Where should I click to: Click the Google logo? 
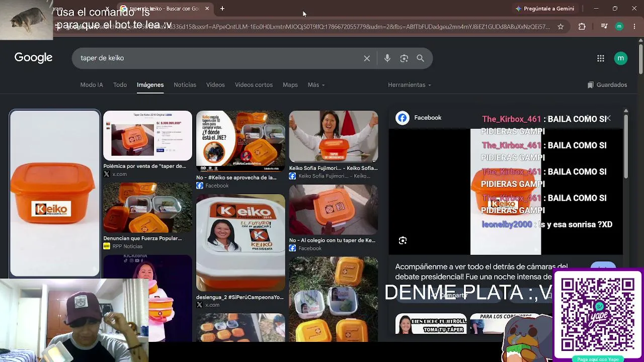tap(33, 58)
